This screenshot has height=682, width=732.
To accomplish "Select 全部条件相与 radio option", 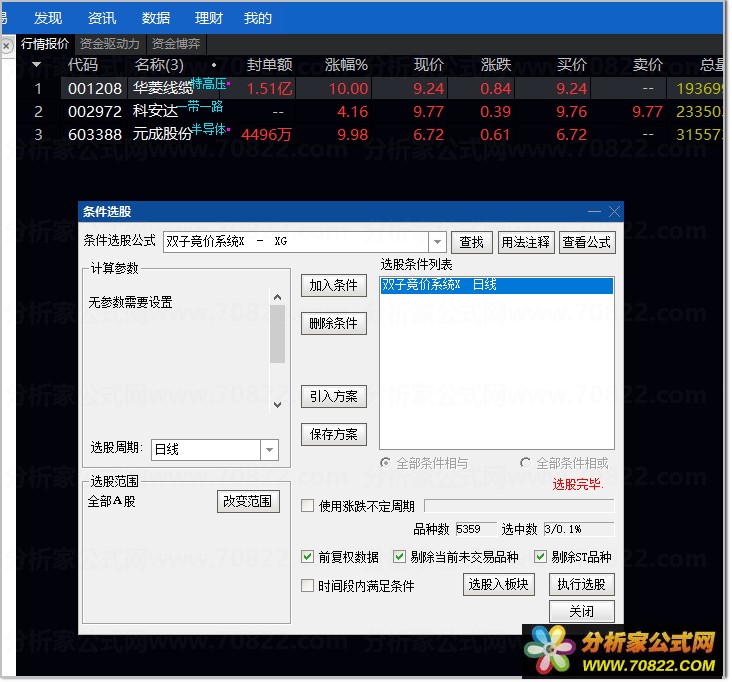I will point(385,463).
